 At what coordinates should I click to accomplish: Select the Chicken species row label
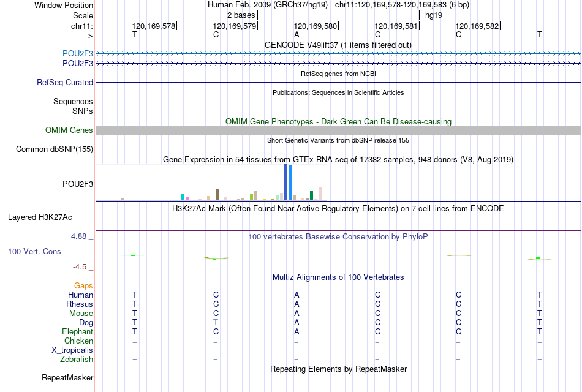coord(78,341)
